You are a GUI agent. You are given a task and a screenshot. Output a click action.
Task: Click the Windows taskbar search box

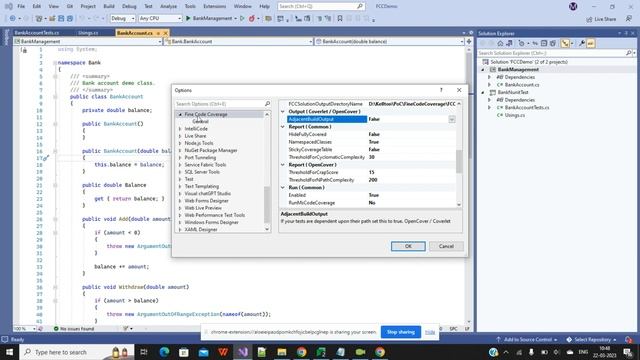click(x=78, y=352)
